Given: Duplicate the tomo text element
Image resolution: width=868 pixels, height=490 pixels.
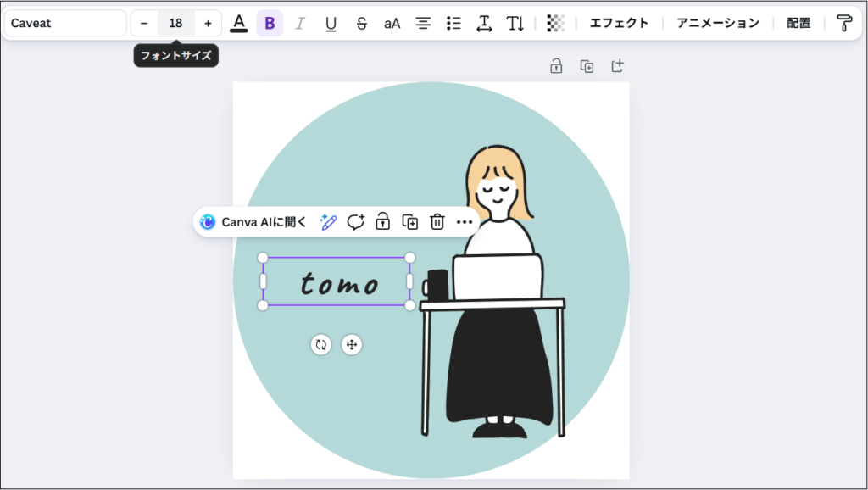Looking at the screenshot, I should pyautogui.click(x=409, y=221).
